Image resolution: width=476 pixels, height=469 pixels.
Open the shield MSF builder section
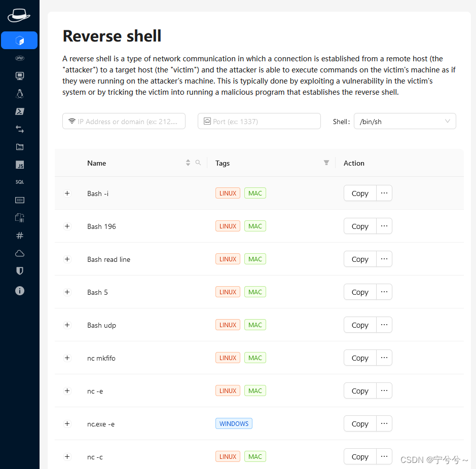click(20, 271)
